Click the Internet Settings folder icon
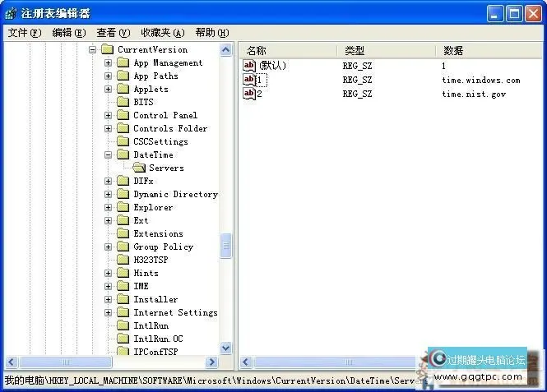 click(123, 312)
